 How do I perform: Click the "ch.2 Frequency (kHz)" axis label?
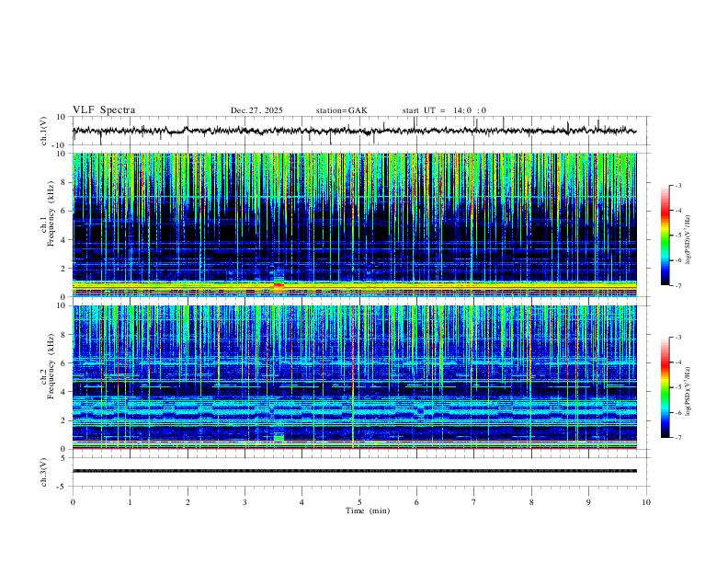(48, 366)
